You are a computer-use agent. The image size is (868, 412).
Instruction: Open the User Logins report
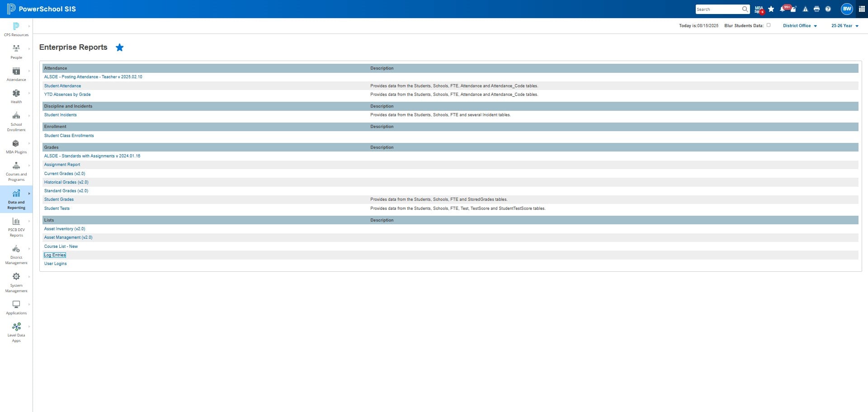tap(55, 264)
